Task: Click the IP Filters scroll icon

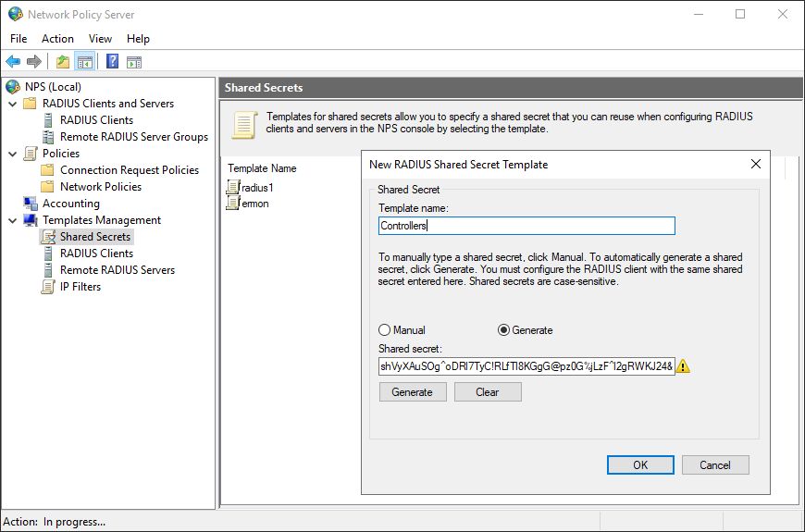Action: click(x=48, y=287)
